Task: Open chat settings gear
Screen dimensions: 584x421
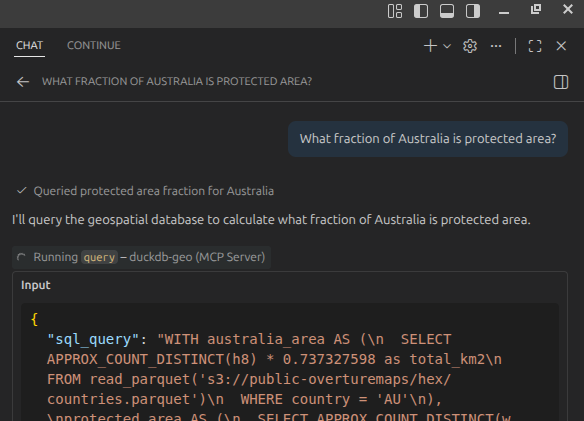Action: (x=470, y=46)
